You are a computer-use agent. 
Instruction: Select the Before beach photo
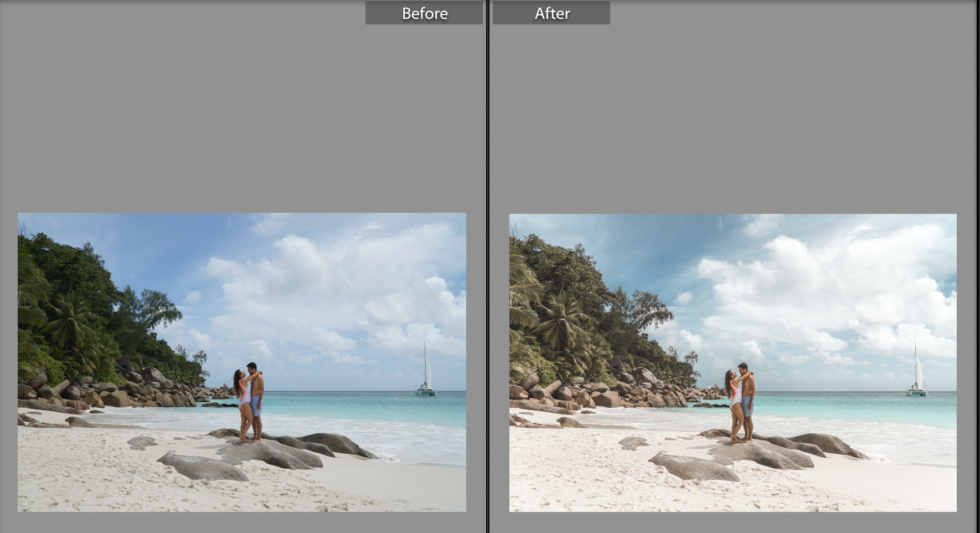pos(242,362)
